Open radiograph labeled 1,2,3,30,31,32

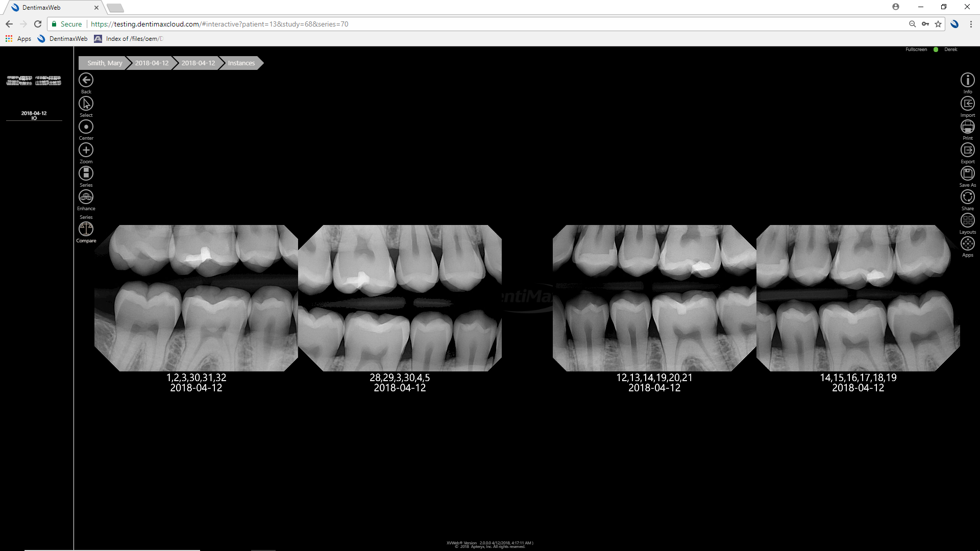[196, 298]
